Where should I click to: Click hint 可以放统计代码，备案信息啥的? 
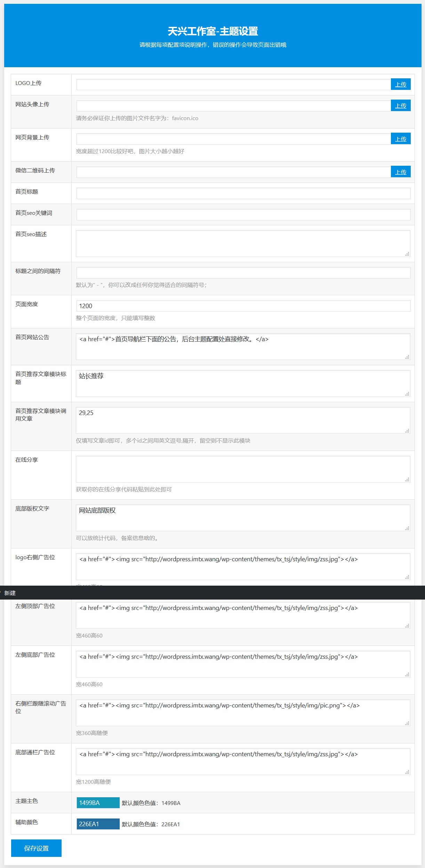tap(118, 538)
